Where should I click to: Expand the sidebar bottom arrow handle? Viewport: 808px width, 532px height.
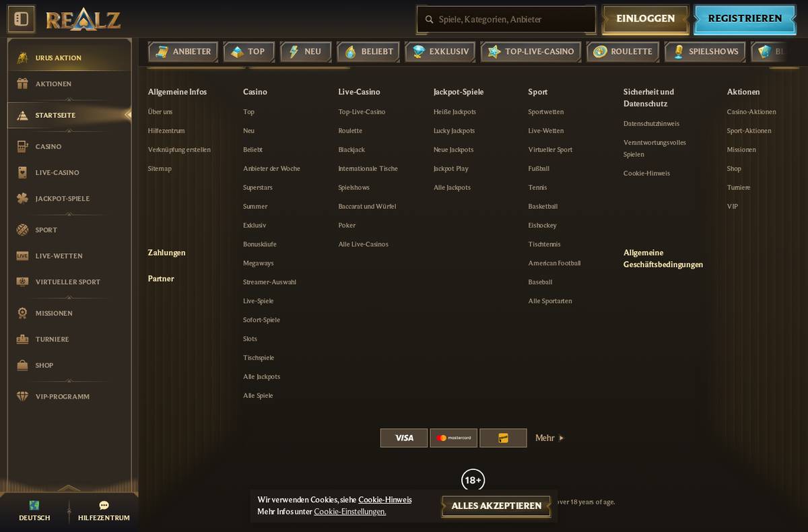pos(69,488)
